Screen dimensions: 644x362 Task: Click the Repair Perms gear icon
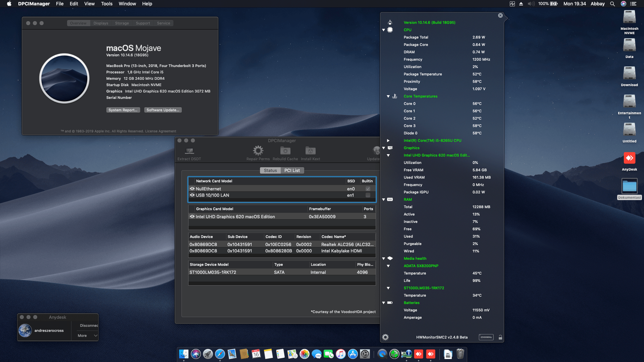tap(258, 151)
